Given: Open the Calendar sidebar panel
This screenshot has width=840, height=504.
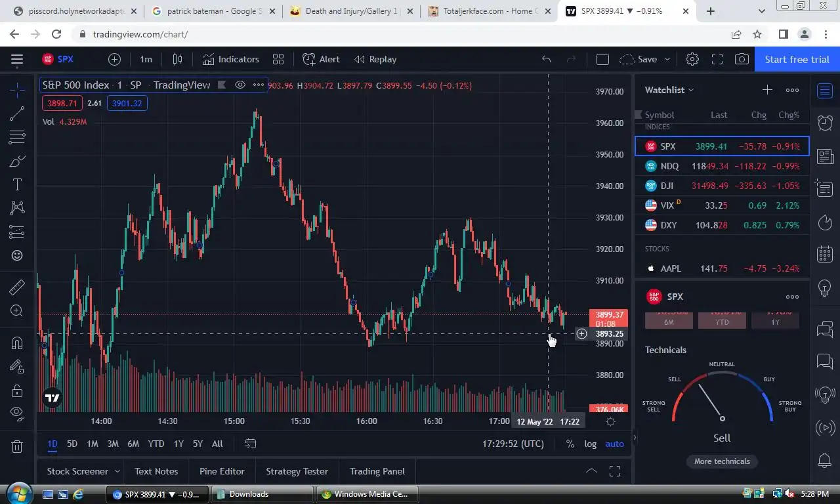Looking at the screenshot, I should click(825, 255).
